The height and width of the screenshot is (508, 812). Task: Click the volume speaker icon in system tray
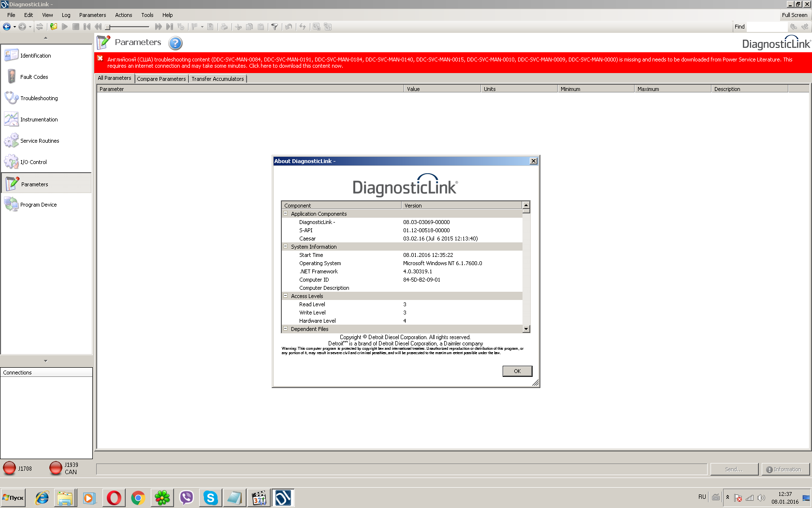[x=761, y=498]
